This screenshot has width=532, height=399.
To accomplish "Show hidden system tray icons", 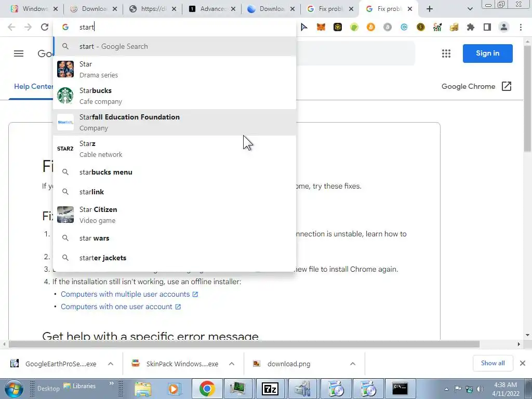I will [446, 389].
